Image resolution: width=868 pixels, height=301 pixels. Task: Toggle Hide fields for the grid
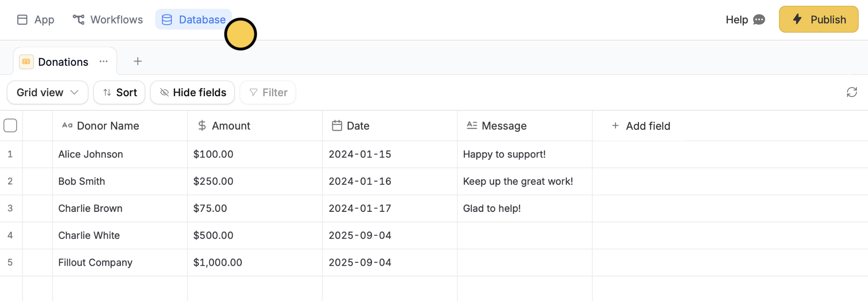(x=192, y=92)
